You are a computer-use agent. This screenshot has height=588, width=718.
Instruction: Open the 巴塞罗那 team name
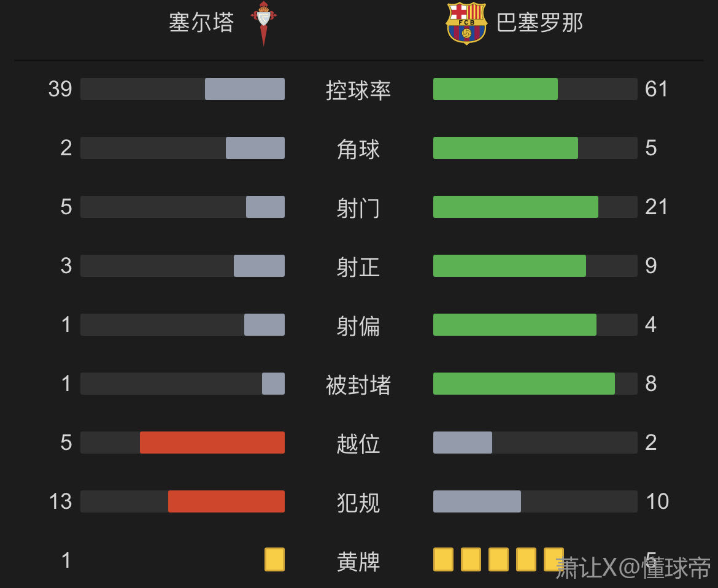(539, 23)
